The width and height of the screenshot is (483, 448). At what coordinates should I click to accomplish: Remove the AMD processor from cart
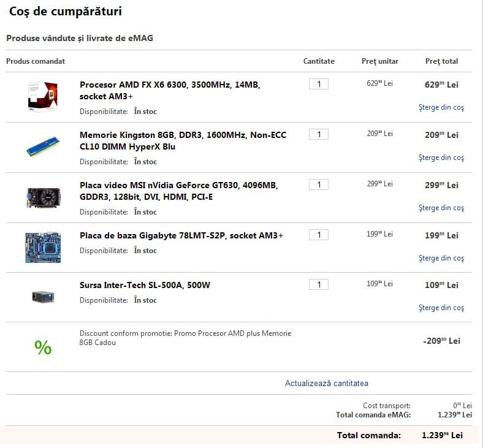coord(441,108)
